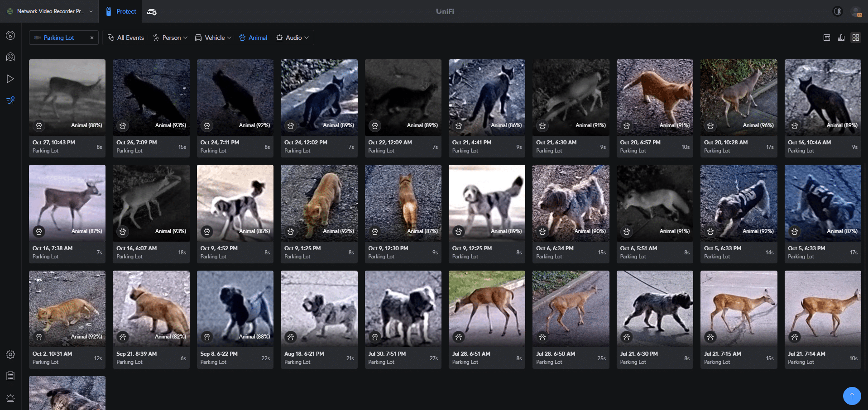Open the system log icon in left sidebar
868x410 pixels.
(x=10, y=376)
